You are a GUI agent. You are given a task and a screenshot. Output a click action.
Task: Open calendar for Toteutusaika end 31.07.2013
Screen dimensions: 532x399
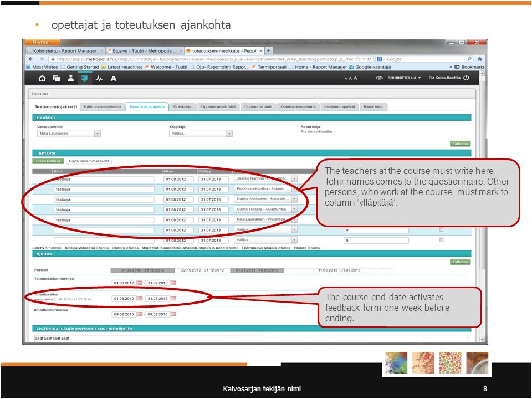coord(173,299)
